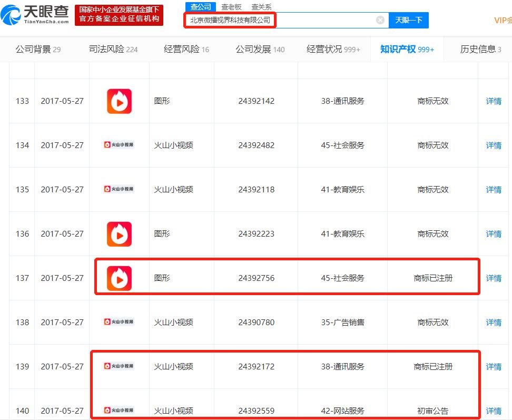Click the official credit agency red banner
This screenshot has height=420, width=512.
(119, 15)
